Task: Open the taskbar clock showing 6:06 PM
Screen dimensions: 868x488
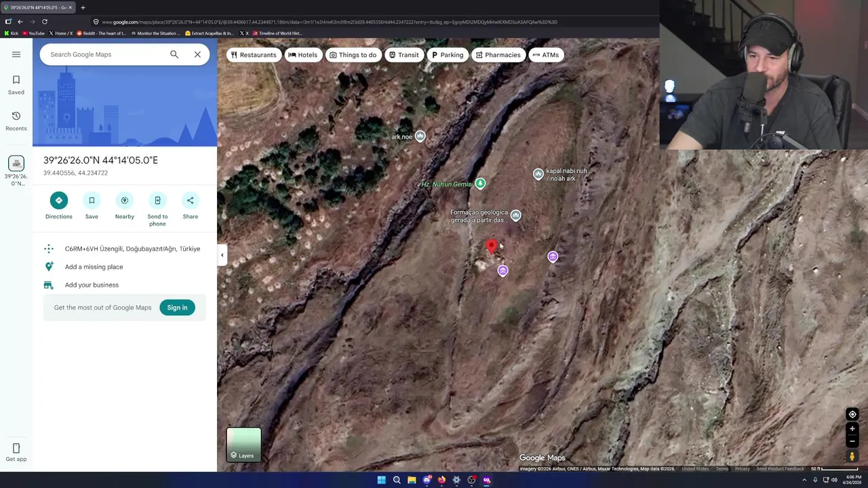Action: point(853,480)
